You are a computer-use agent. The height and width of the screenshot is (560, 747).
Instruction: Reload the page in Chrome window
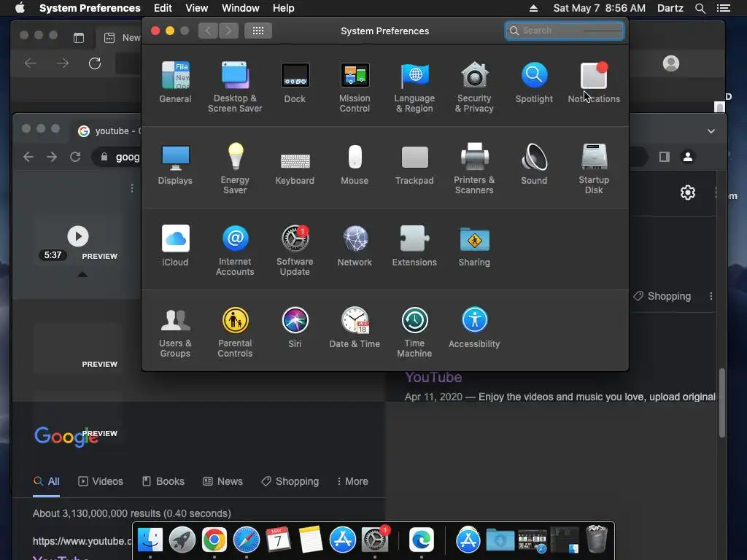[75, 157]
